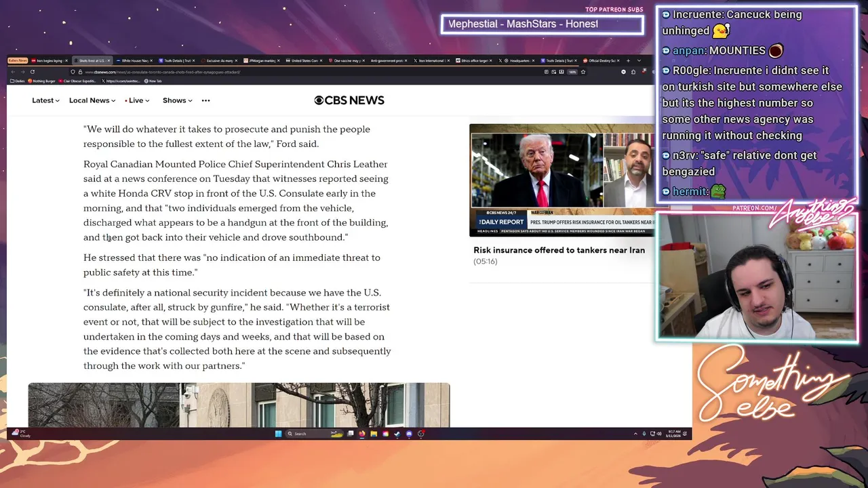Image resolution: width=868 pixels, height=488 pixels.
Task: Click the U.S. Consulate building photo
Action: 239,405
